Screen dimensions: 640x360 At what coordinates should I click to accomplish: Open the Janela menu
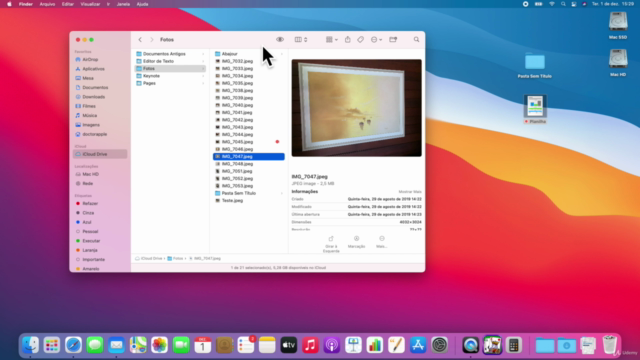coord(123,4)
